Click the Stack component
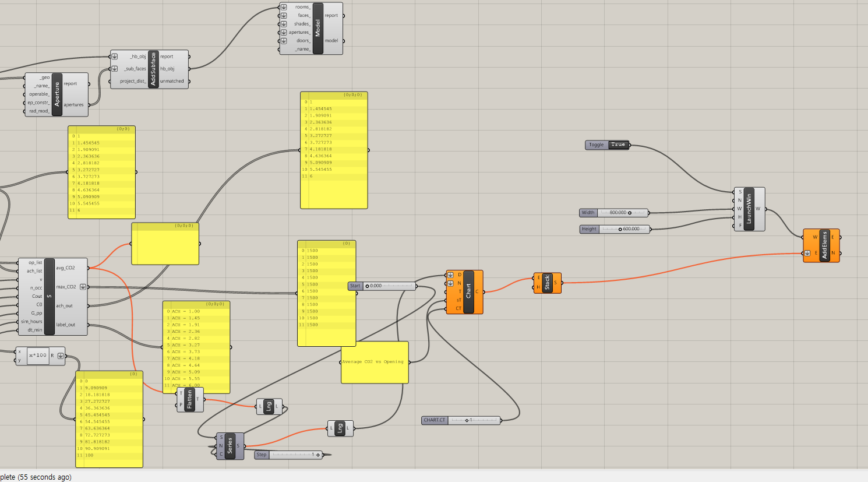 coord(547,284)
